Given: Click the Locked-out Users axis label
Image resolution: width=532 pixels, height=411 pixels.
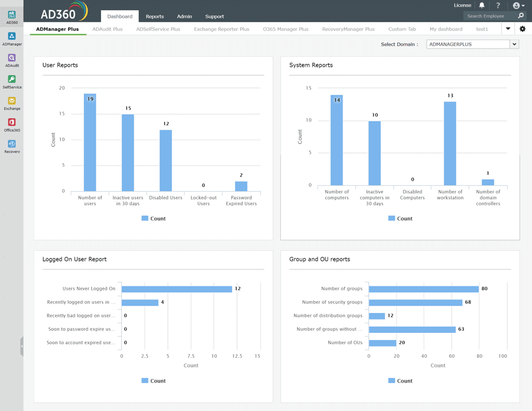Looking at the screenshot, I should tap(203, 200).
